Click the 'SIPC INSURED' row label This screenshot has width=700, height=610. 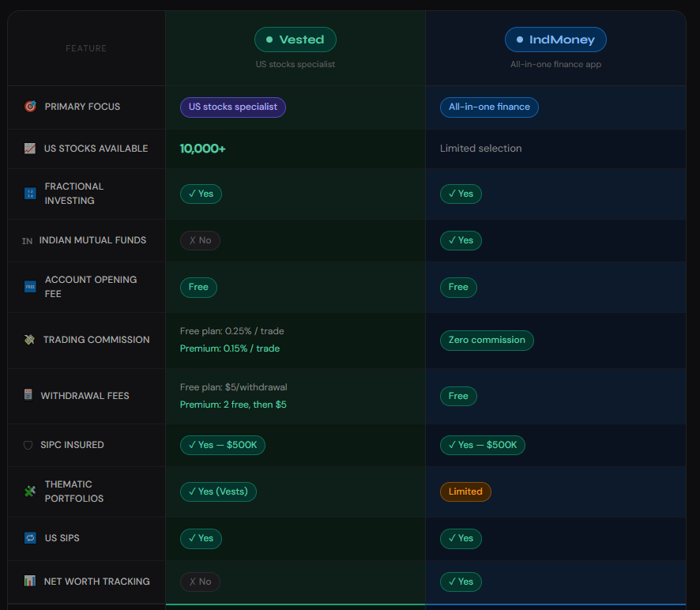pos(72,445)
